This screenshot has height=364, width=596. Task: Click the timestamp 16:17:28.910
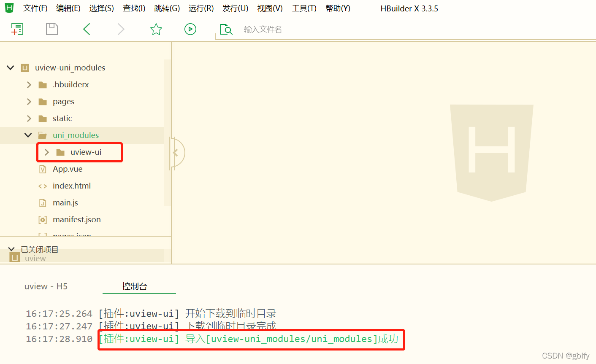click(59, 339)
